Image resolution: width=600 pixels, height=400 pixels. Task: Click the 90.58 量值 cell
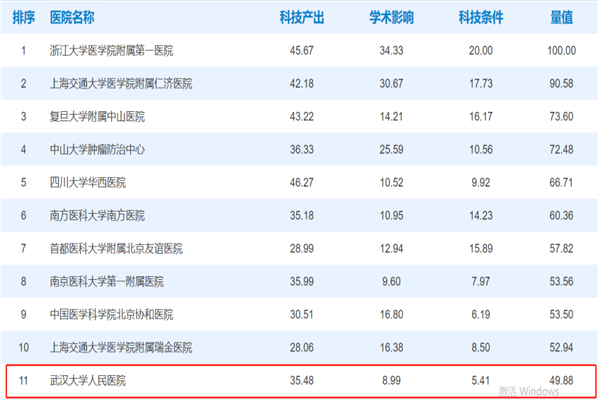(x=561, y=83)
